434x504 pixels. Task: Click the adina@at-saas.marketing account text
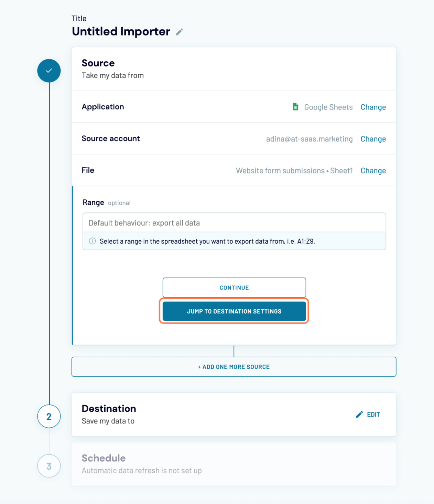pos(309,139)
